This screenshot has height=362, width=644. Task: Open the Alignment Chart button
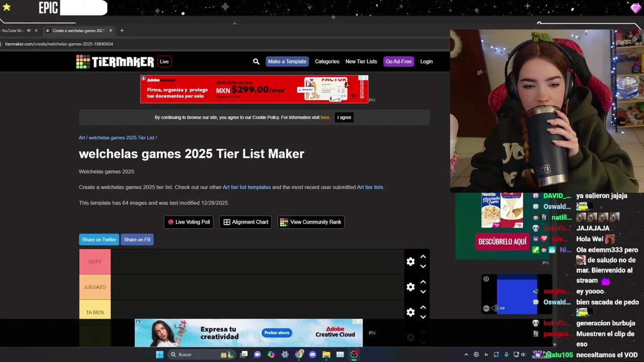[246, 222]
